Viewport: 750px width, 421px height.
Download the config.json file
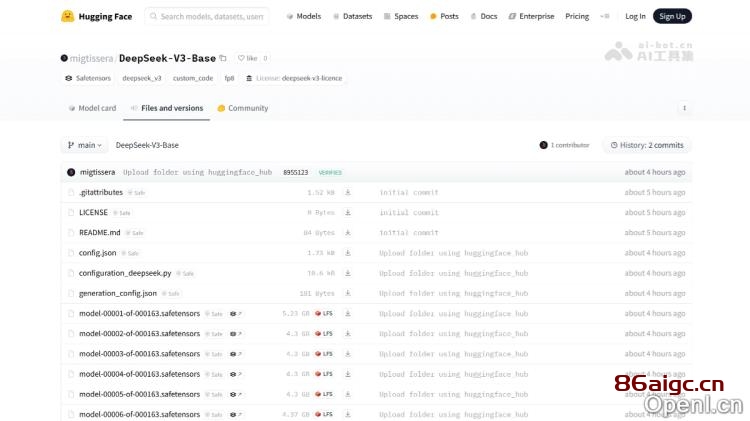(348, 253)
